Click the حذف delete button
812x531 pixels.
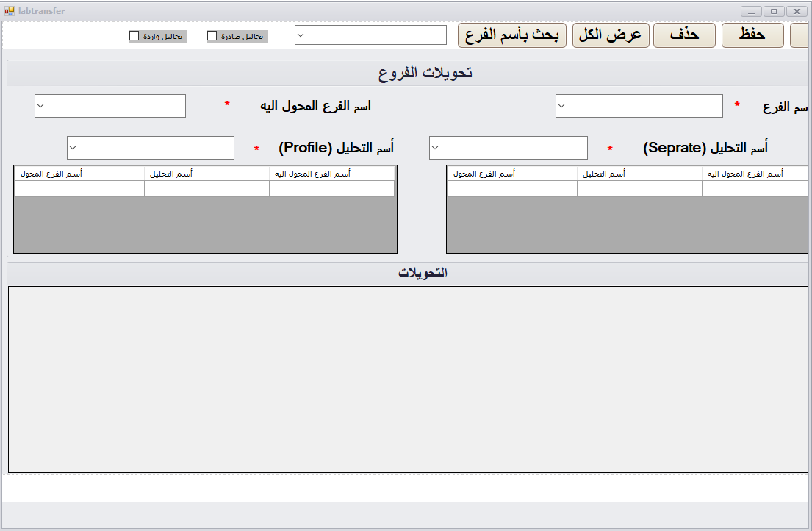click(x=683, y=34)
